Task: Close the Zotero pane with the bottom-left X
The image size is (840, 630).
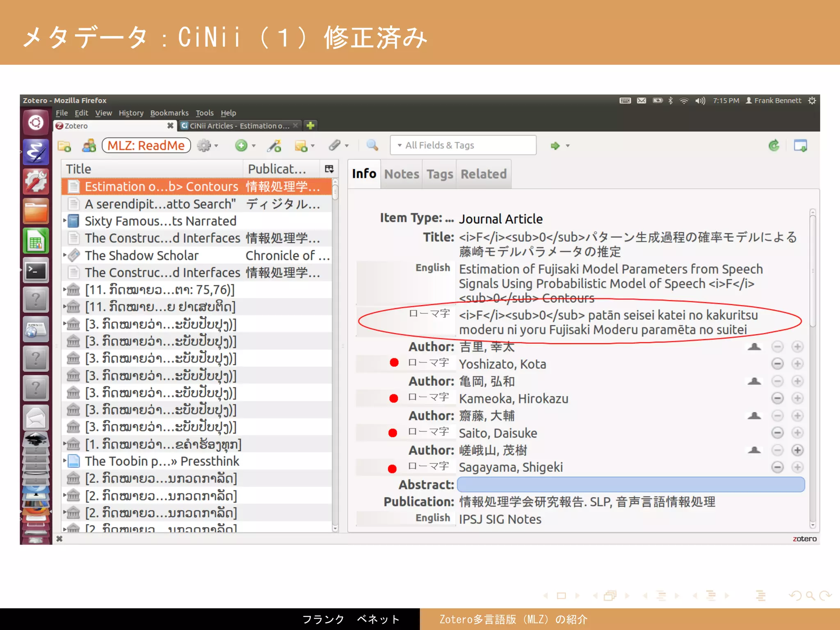Action: pyautogui.click(x=59, y=539)
